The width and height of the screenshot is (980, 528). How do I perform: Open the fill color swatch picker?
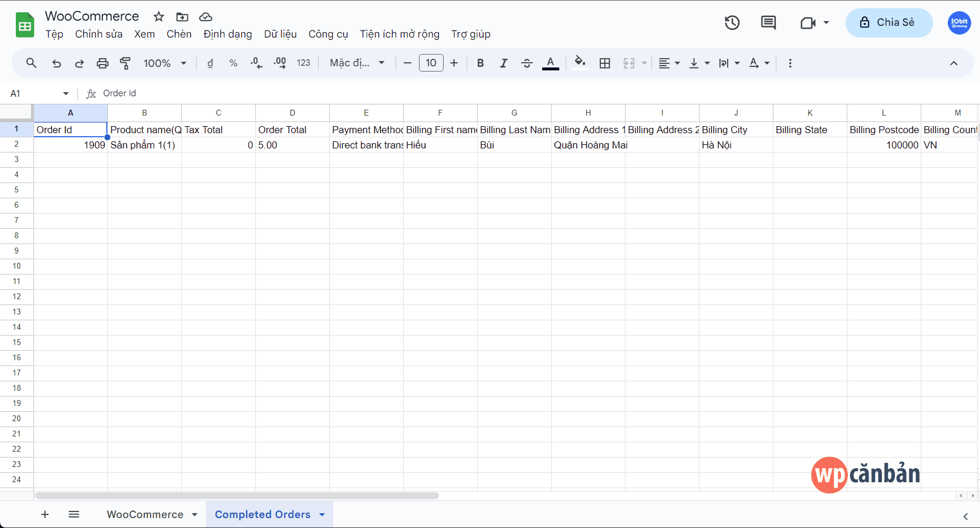coord(580,63)
